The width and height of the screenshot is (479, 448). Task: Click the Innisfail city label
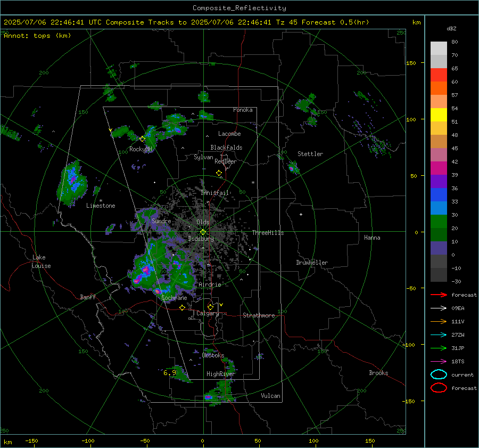(214, 193)
